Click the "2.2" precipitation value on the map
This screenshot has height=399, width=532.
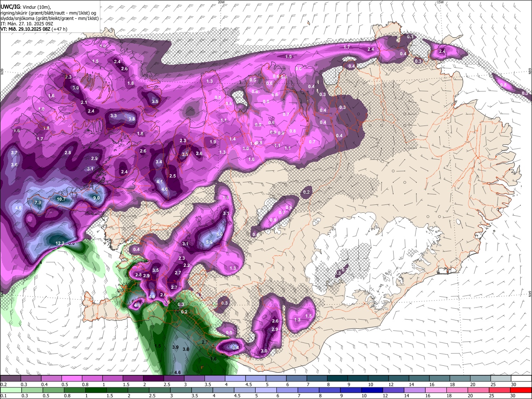(187, 265)
